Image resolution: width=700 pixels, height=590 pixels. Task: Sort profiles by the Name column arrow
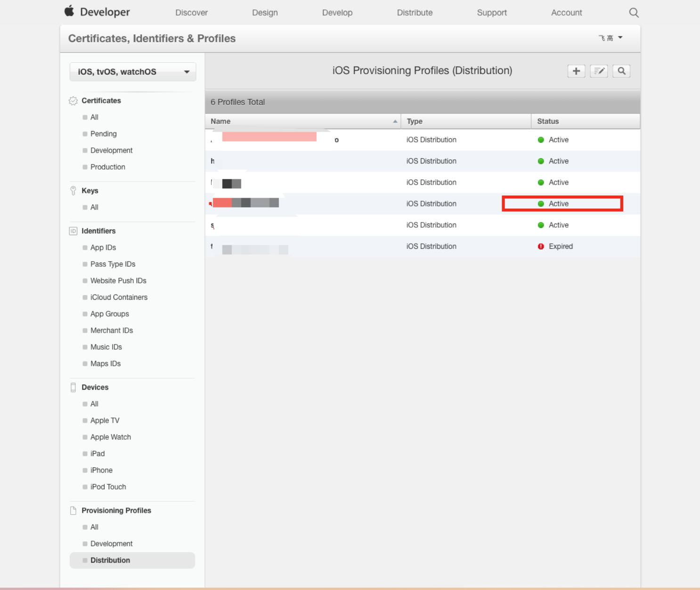pyautogui.click(x=395, y=122)
